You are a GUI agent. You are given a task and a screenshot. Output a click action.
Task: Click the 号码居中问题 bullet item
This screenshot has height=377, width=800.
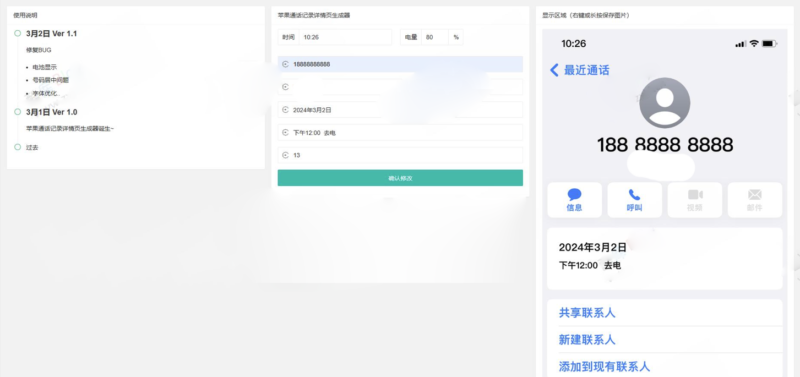click(x=51, y=80)
